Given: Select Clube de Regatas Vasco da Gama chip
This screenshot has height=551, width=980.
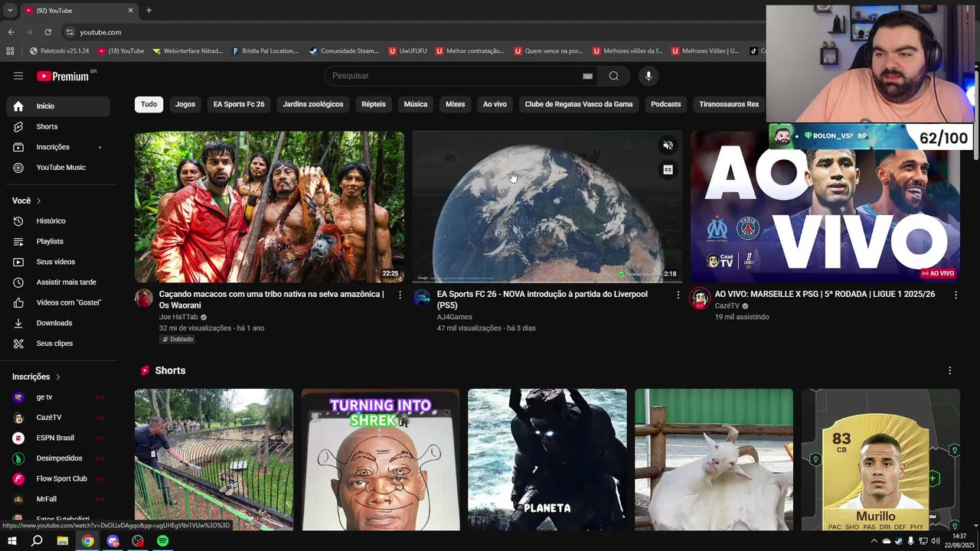Looking at the screenshot, I should click(x=579, y=104).
